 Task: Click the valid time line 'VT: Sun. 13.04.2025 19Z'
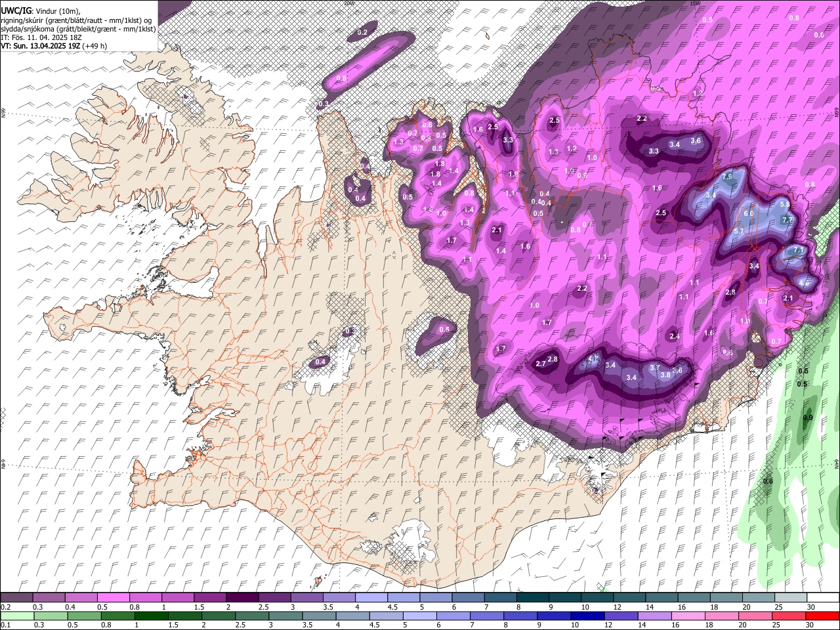coord(41,46)
